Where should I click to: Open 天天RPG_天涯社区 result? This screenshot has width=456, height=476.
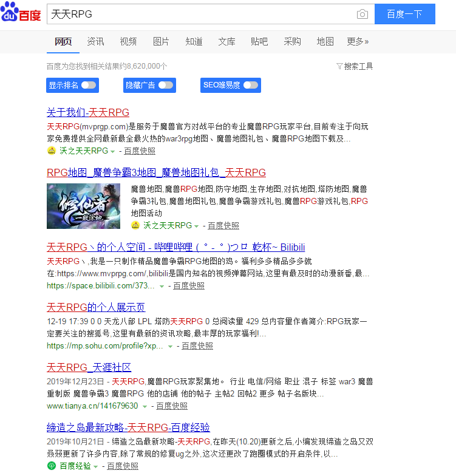tap(89, 367)
